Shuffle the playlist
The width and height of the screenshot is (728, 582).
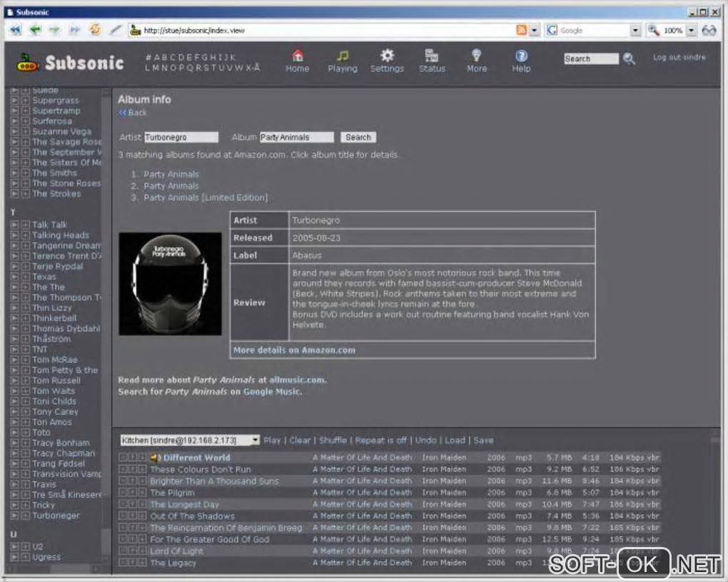[333, 441]
